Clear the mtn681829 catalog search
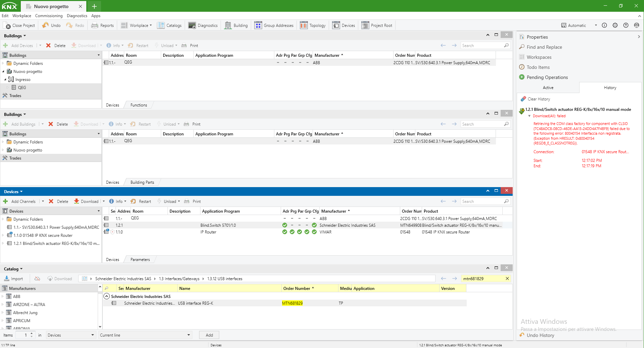Image resolution: width=644 pixels, height=348 pixels. coord(507,278)
